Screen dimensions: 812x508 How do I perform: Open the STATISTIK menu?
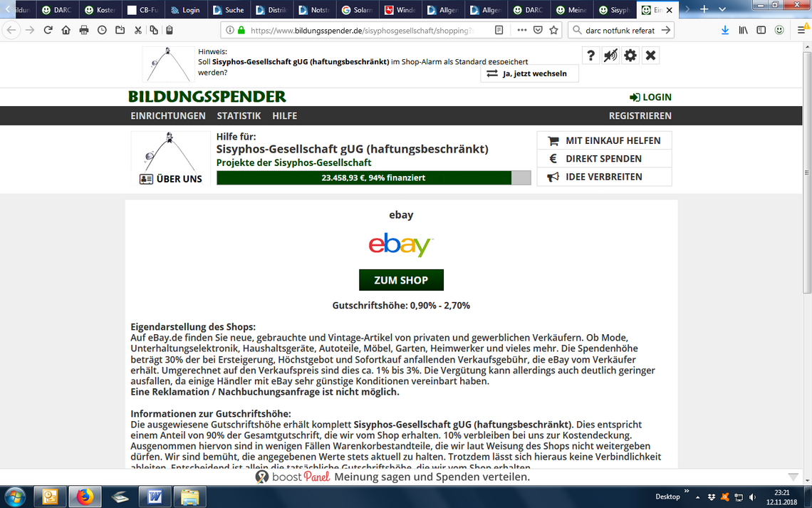[239, 116]
